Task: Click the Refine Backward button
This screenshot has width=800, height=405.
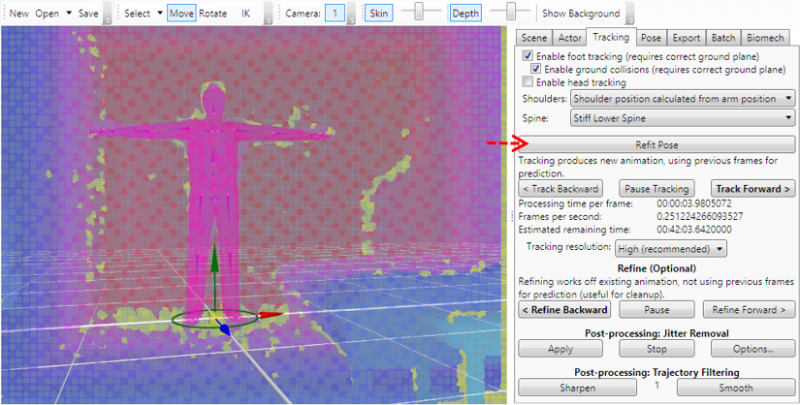Action: [564, 310]
